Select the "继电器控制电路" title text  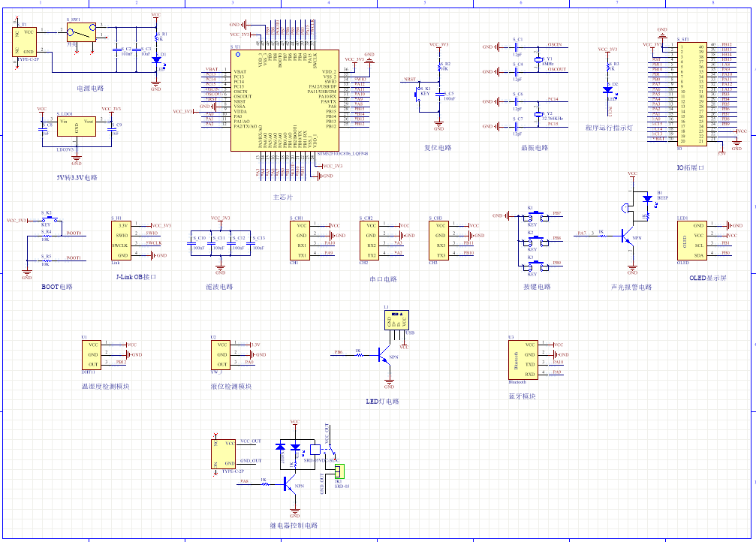coord(294,526)
